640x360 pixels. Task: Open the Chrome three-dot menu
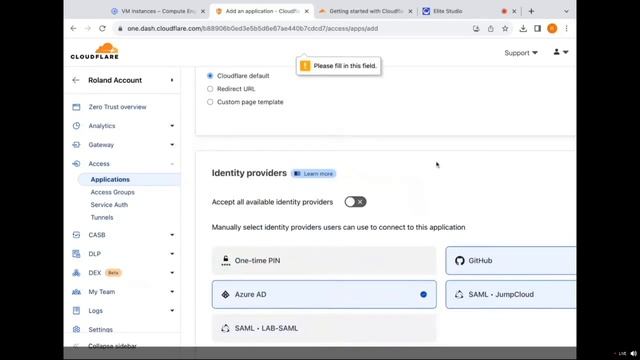pos(566,29)
